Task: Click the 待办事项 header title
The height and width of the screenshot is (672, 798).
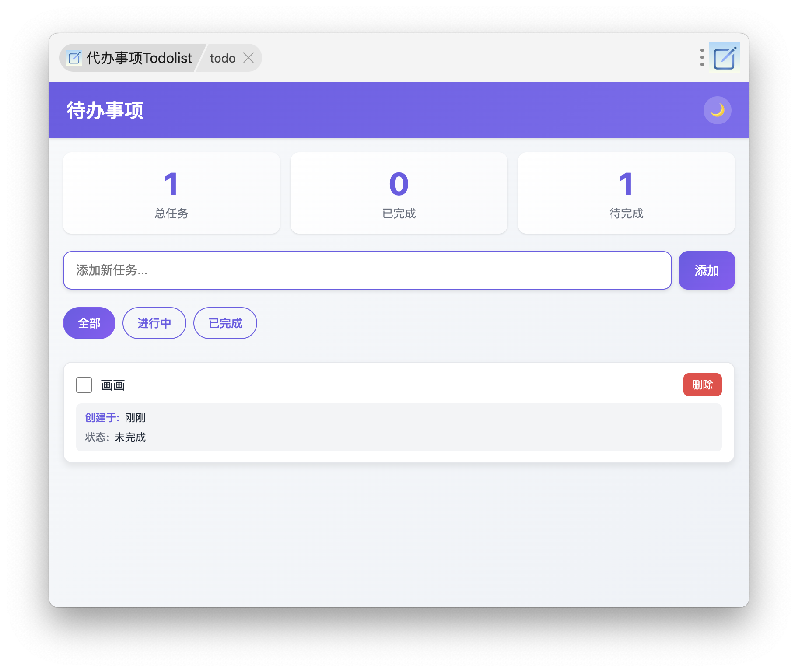Action: tap(105, 110)
